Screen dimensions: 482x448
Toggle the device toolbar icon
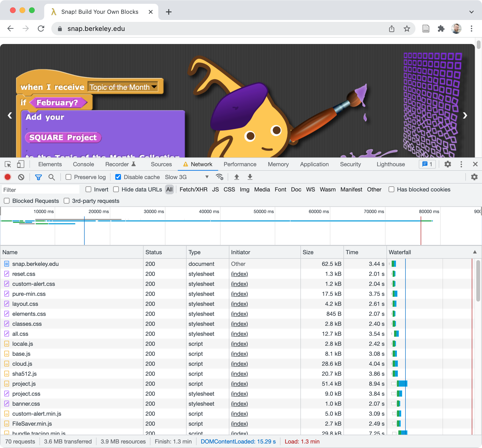point(21,164)
